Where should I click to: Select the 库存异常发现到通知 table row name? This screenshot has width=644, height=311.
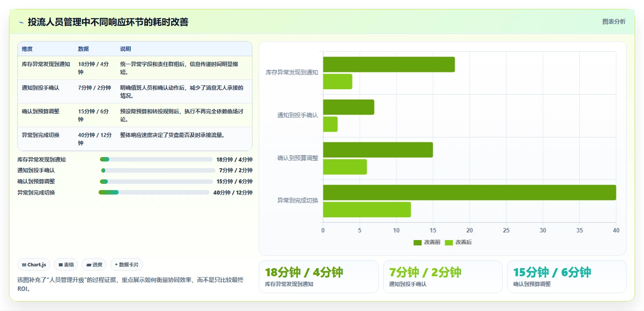point(46,64)
